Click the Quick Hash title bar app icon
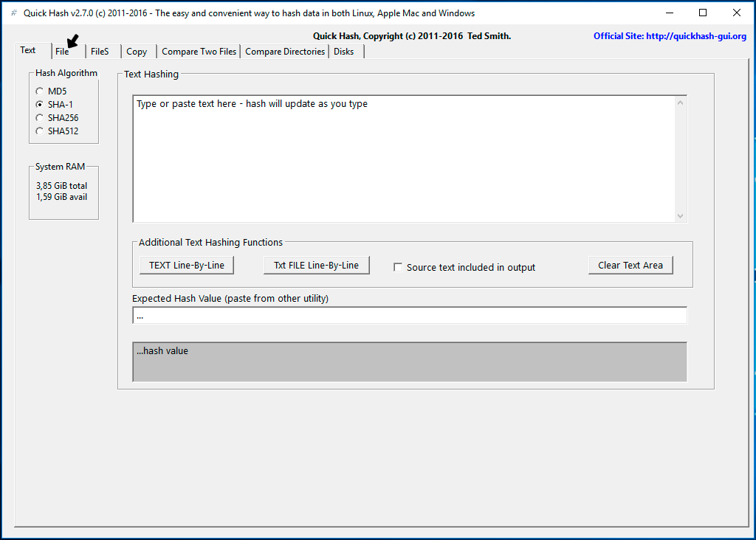Viewport: 756px width, 540px height. click(13, 13)
